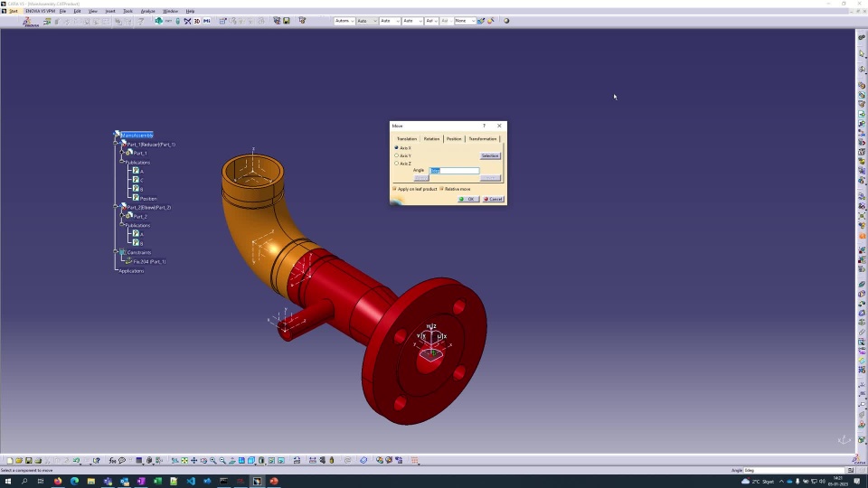Open the ENOVIA V5 VPM menu
This screenshot has width=868, height=488.
tap(40, 11)
